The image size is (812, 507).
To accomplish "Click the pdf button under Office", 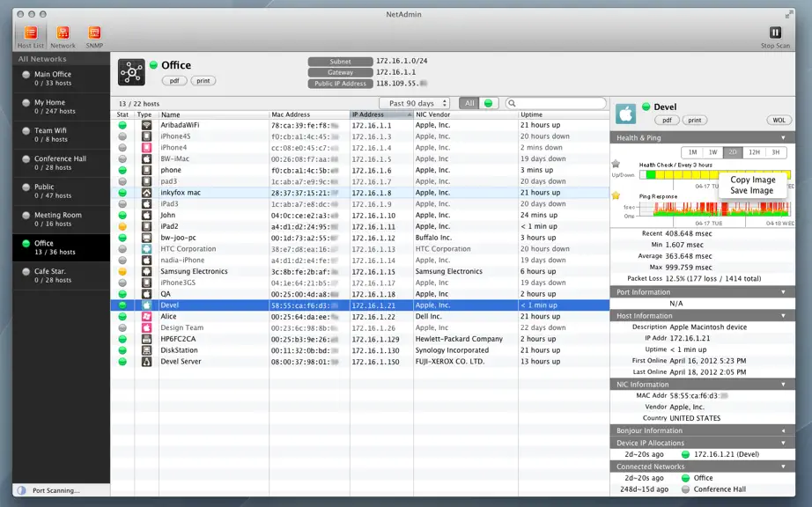I will point(174,81).
